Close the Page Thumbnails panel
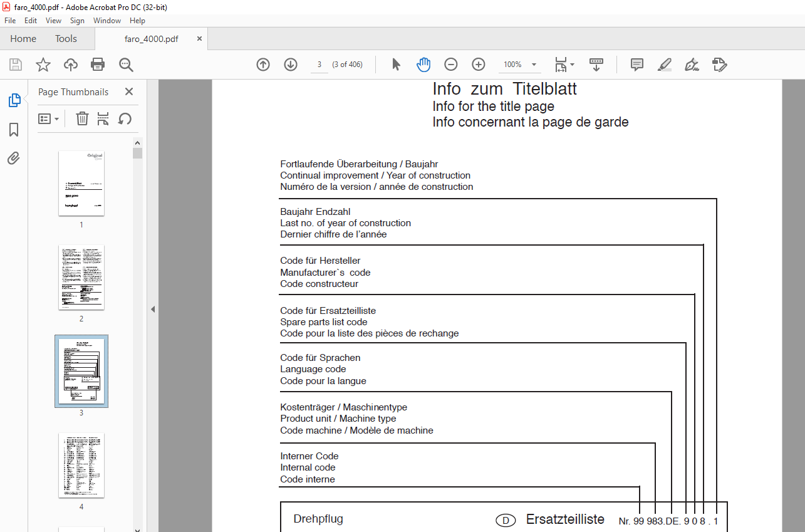The height and width of the screenshot is (532, 805). point(129,91)
